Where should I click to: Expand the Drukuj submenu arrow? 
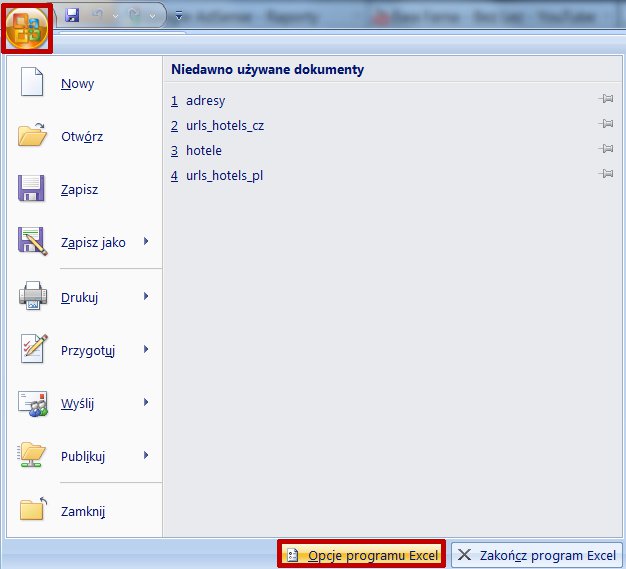[146, 296]
